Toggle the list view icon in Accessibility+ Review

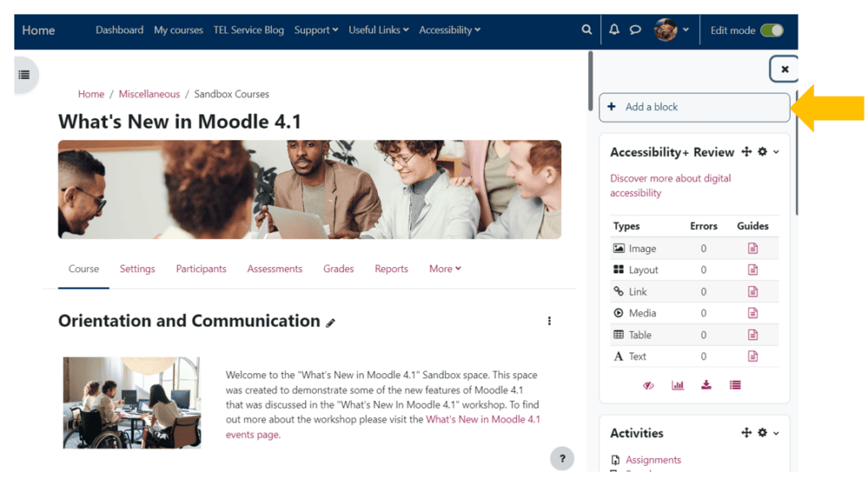735,385
